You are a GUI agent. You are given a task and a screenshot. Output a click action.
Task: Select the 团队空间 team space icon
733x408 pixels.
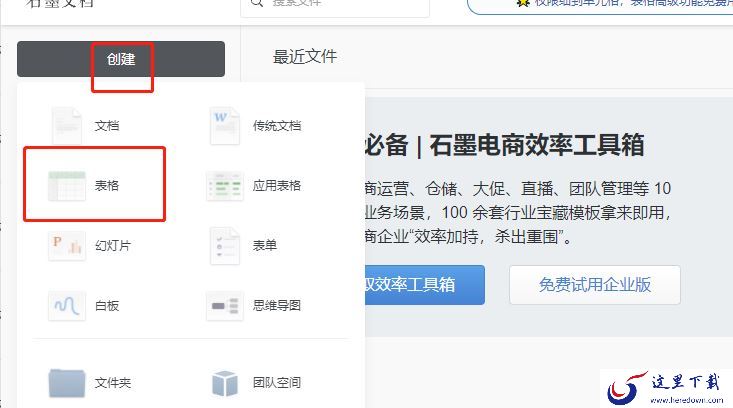[x=225, y=383]
